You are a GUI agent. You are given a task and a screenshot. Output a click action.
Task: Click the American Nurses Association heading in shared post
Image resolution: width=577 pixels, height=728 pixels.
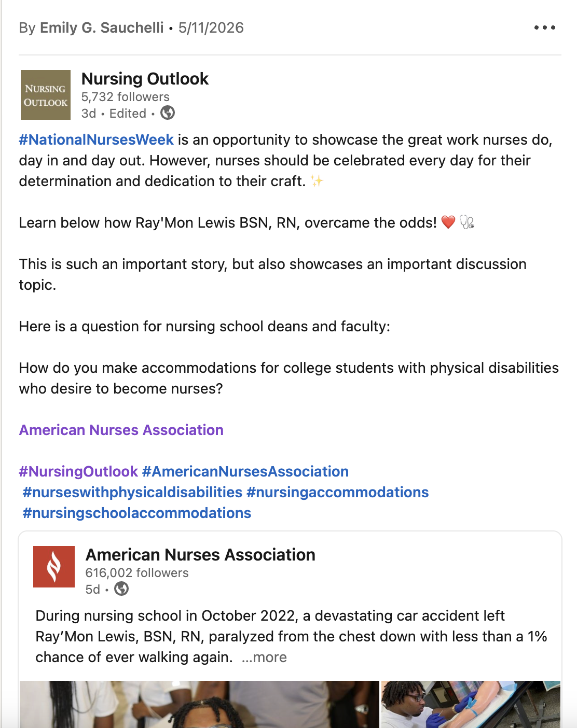coord(200,555)
